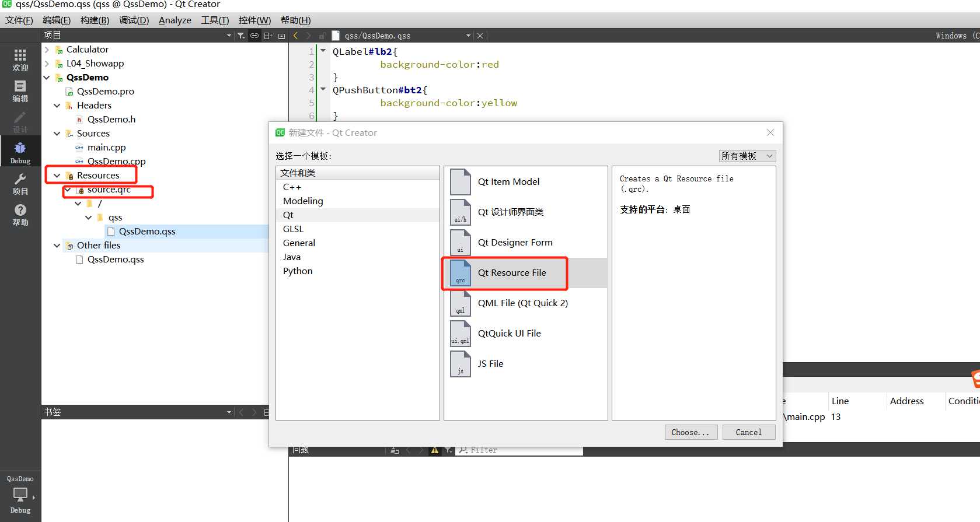Viewport: 980px width, 522px height.
Task: Collapse the Other files folder
Action: (x=57, y=246)
